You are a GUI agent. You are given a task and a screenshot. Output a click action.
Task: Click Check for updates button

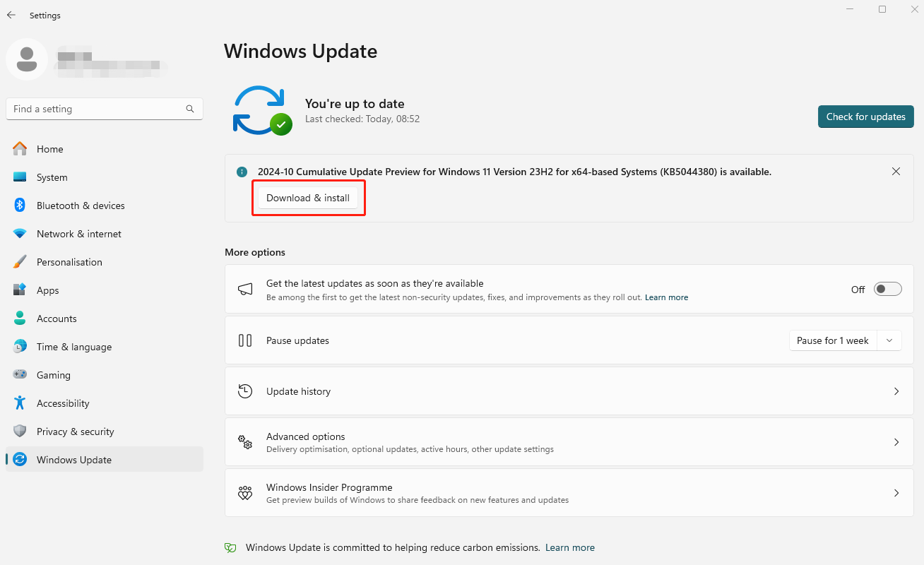coord(866,117)
